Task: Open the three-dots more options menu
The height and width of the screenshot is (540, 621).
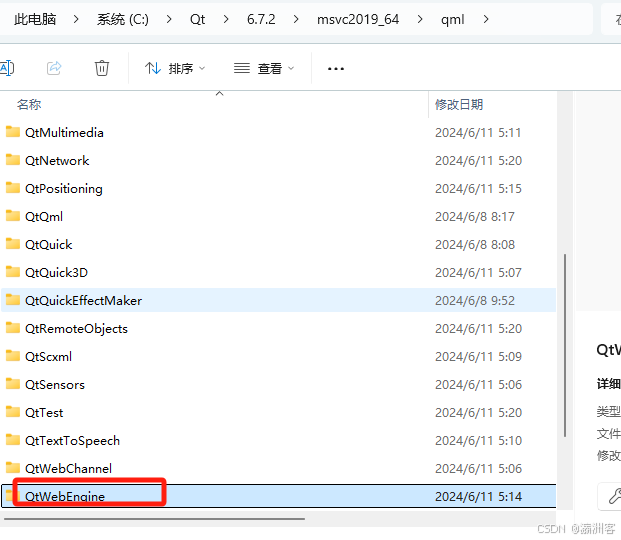Action: tap(336, 69)
